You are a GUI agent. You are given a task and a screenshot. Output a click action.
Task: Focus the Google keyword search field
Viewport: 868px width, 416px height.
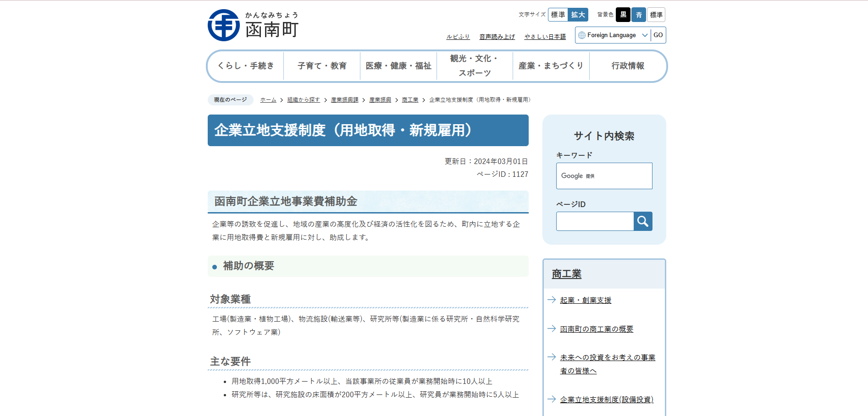click(x=604, y=176)
